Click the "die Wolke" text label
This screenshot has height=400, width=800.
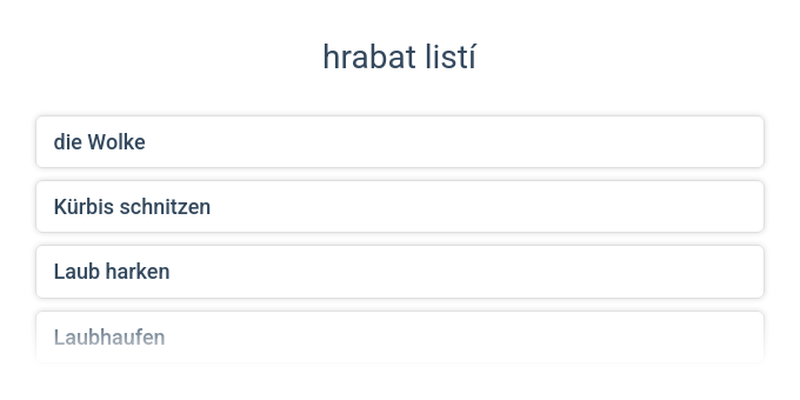99,142
